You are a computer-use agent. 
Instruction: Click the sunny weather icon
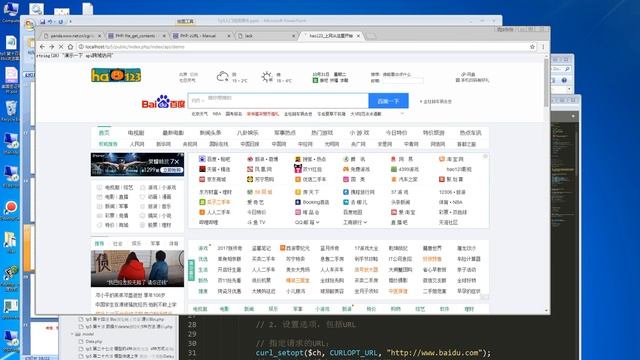pyautogui.click(x=267, y=76)
